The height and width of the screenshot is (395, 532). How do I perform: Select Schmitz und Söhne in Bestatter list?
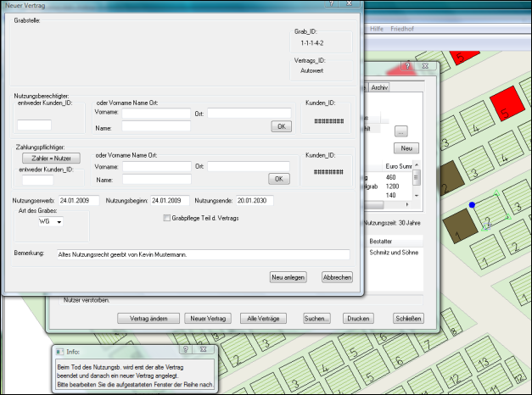coord(394,253)
